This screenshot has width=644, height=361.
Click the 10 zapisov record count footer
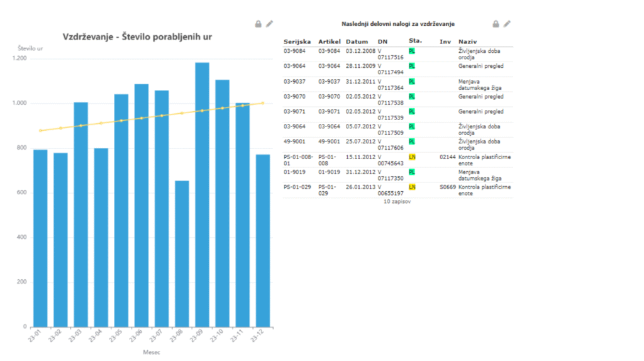point(397,203)
